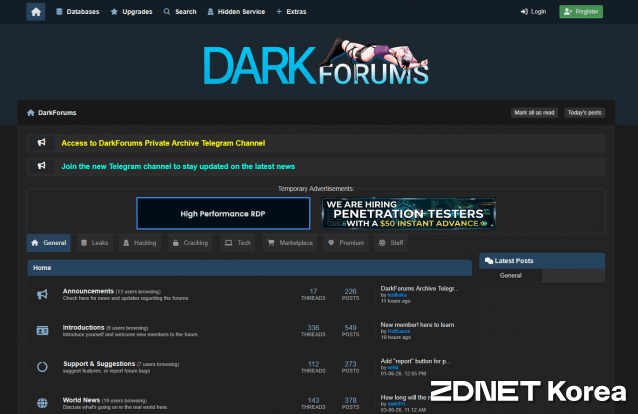Click megaphone icon beside Private Archive announcement
Viewport: 638px width, 414px height.
(x=42, y=143)
